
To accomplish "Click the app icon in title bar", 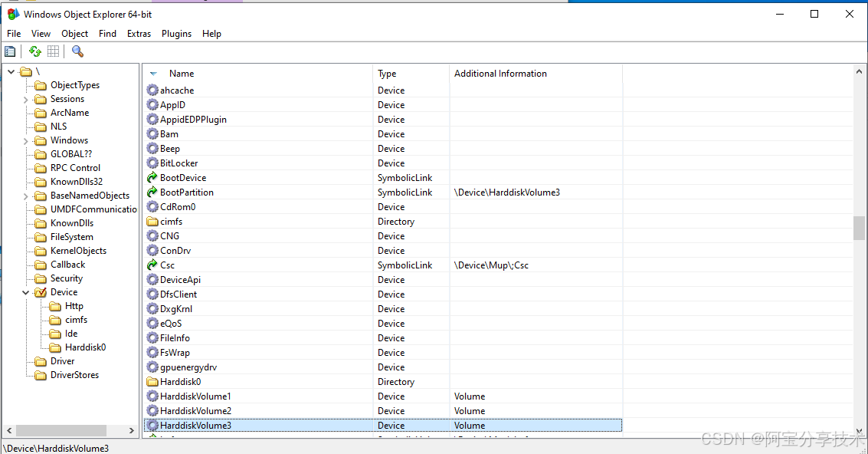I will [x=13, y=14].
